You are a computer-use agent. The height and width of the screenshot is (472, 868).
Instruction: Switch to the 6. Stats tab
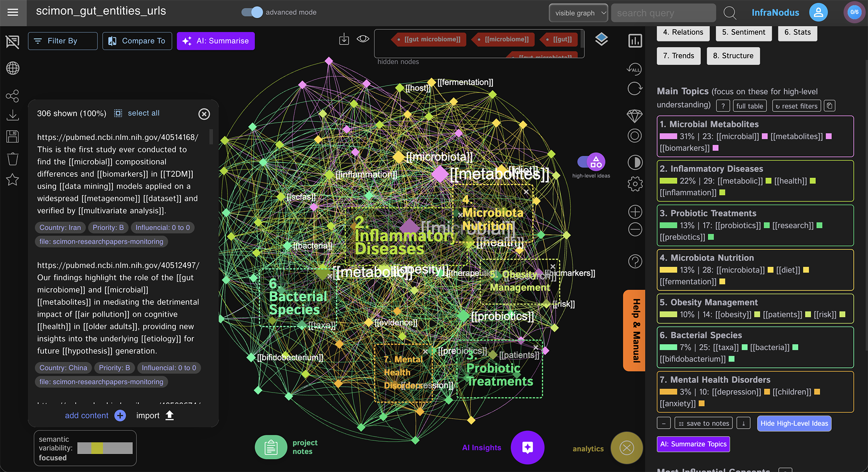(x=797, y=32)
